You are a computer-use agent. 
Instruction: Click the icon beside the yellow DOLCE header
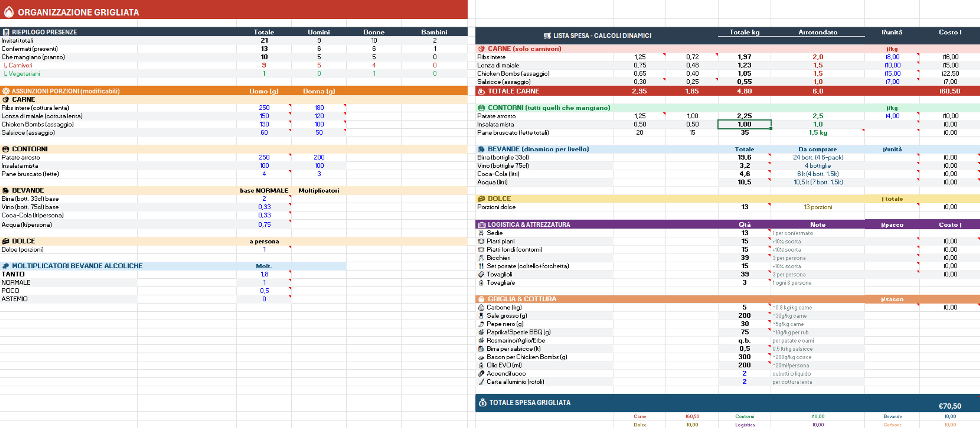point(481,199)
